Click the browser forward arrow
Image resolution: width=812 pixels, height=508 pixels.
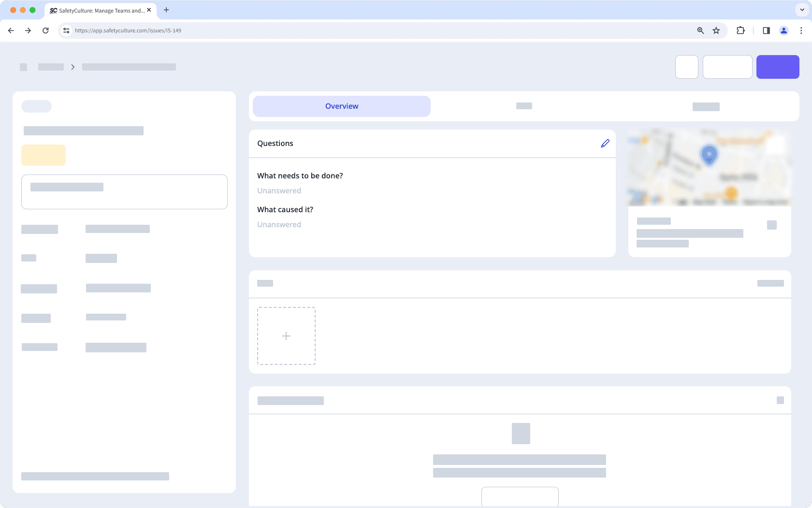tap(28, 30)
